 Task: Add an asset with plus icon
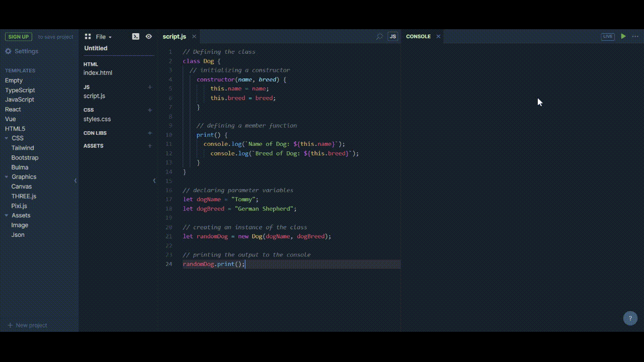[x=149, y=146]
